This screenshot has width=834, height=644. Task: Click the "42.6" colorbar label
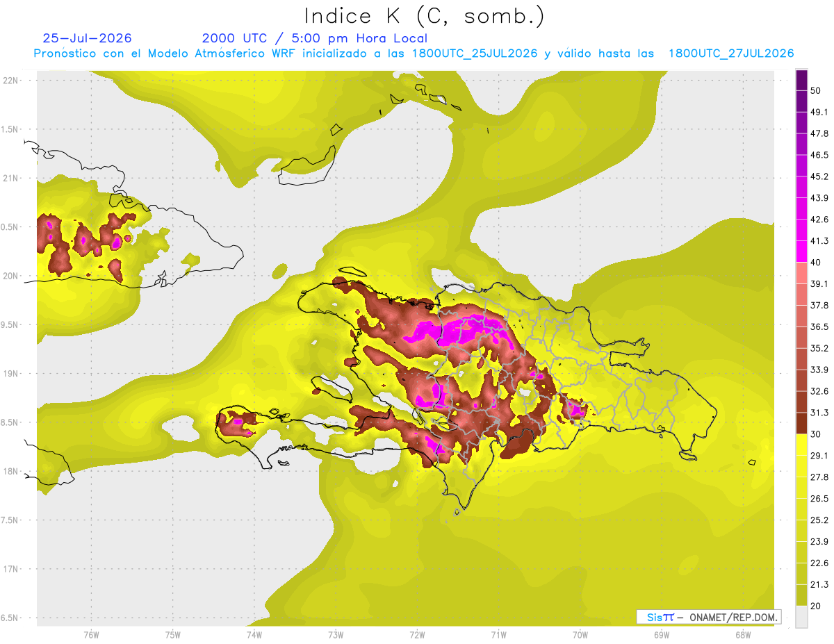(x=819, y=220)
